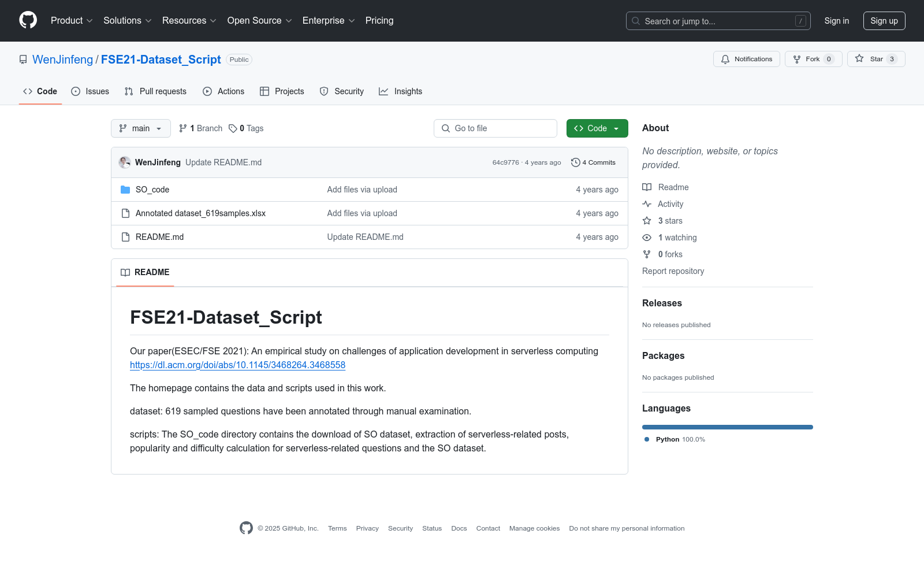Open the Actions tab

tap(223, 91)
